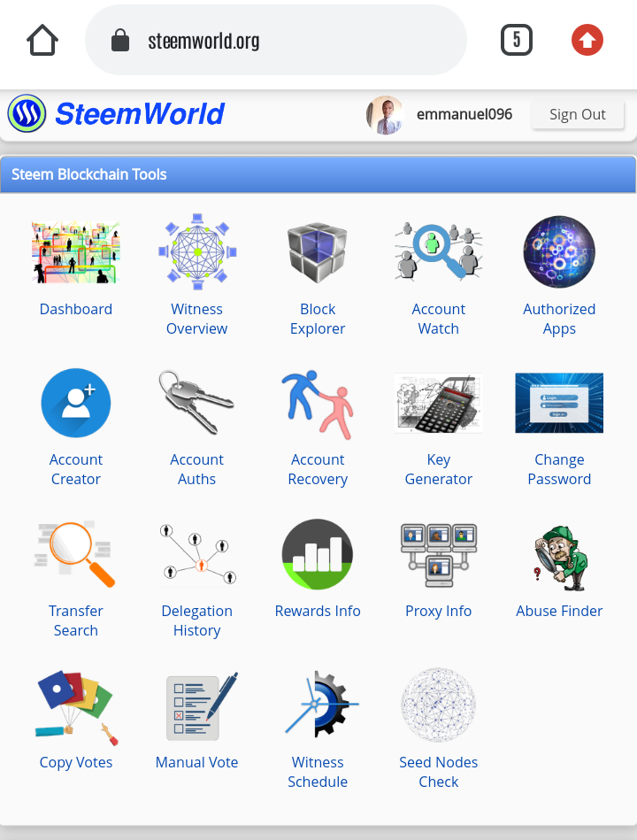
Task: Open the Abuse Finder detective icon
Action: coord(559,557)
